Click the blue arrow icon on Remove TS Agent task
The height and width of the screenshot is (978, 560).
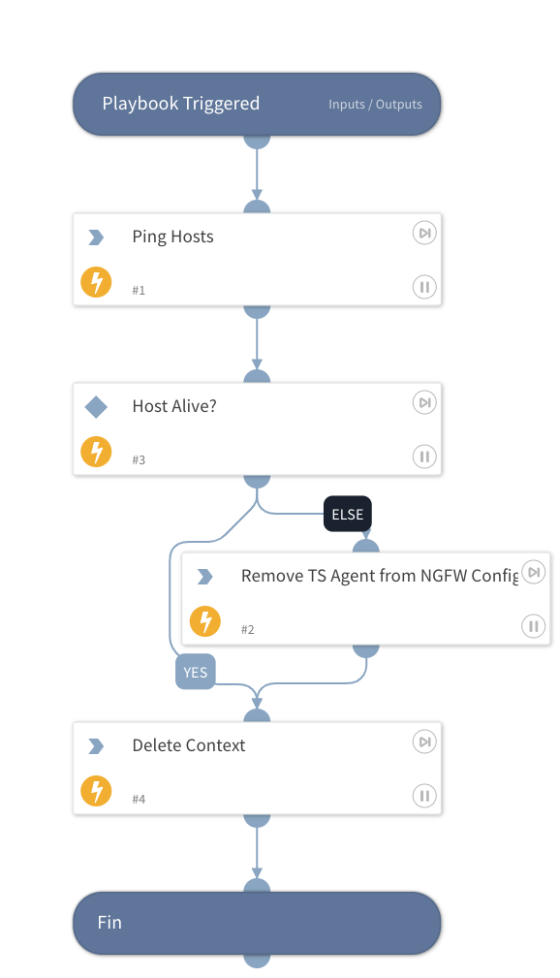coord(205,576)
